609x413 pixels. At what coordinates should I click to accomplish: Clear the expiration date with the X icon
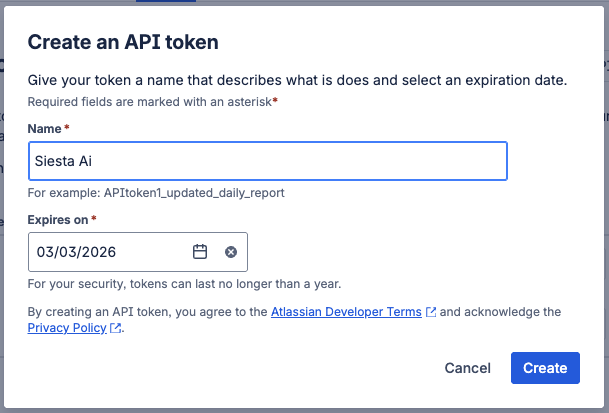(231, 252)
